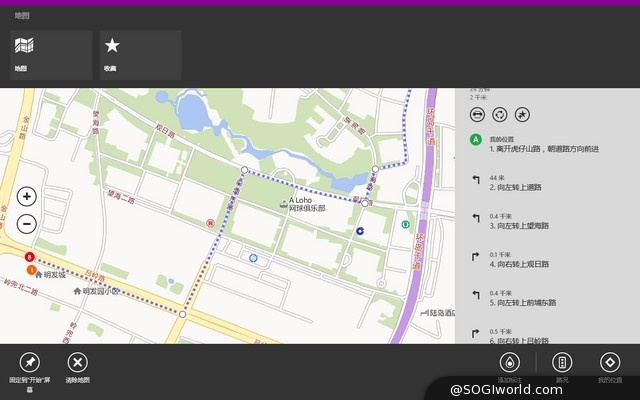Open the 收藏 favorites tile
This screenshot has height=400, width=640.
pos(140,55)
